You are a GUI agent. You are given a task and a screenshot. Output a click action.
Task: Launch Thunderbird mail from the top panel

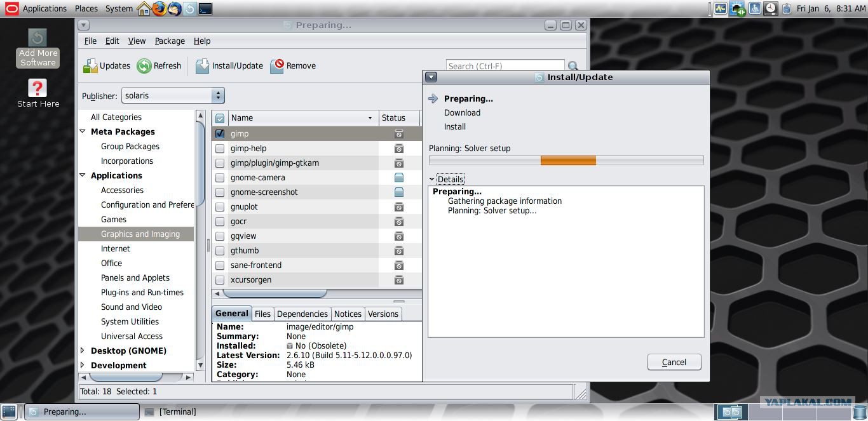(x=174, y=9)
